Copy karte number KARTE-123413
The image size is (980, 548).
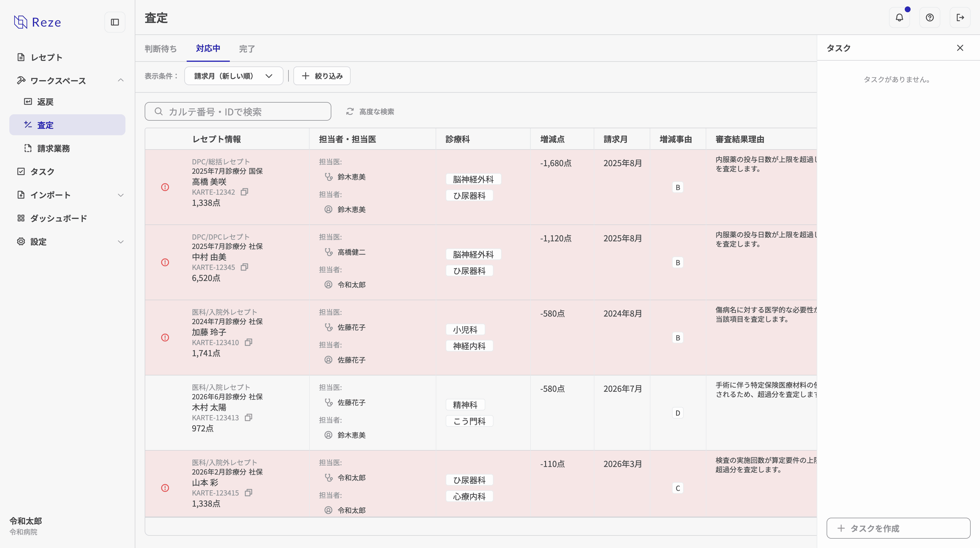pyautogui.click(x=249, y=418)
